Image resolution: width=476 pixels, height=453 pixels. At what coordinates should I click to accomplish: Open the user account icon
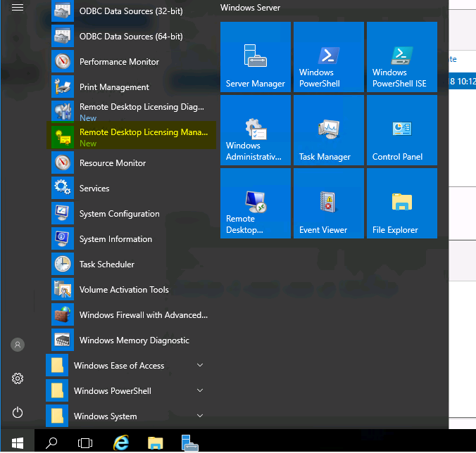pos(18,345)
